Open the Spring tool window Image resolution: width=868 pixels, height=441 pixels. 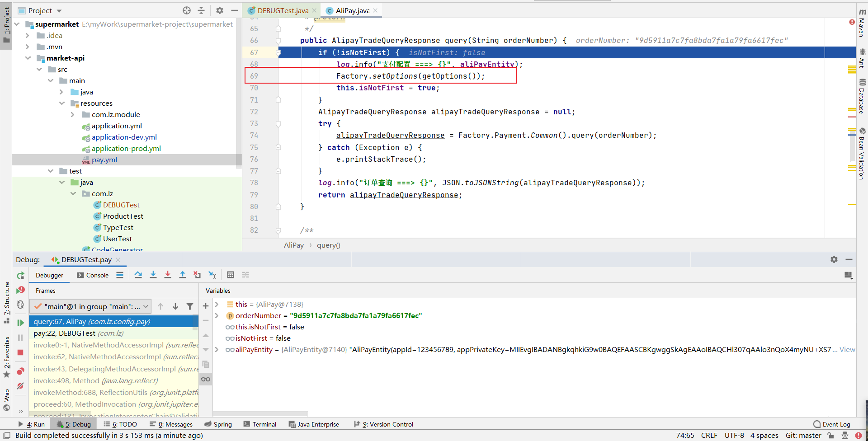click(218, 424)
